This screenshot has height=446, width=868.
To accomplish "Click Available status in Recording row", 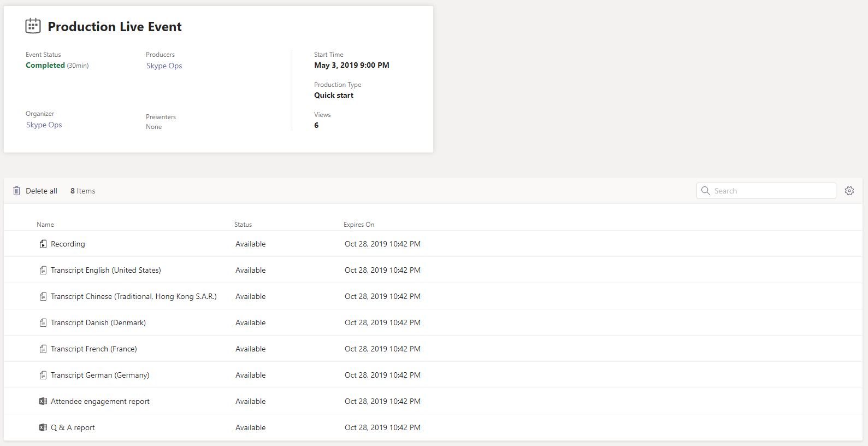I will (251, 244).
